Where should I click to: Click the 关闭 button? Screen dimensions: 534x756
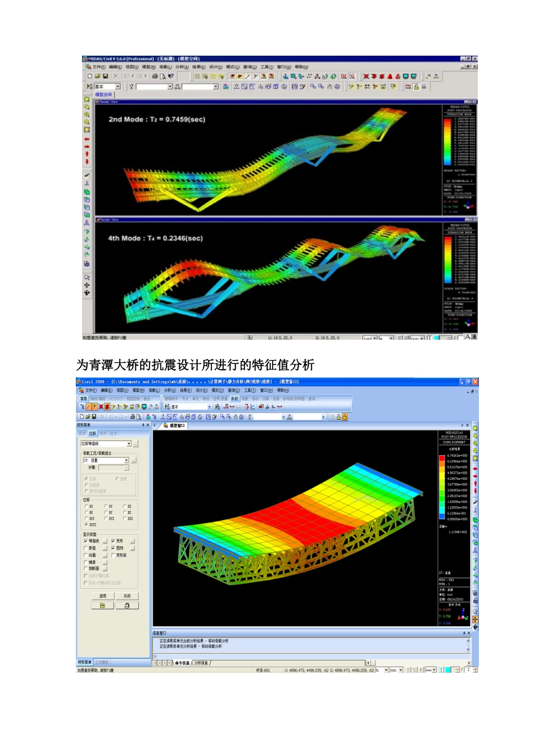pyautogui.click(x=127, y=596)
